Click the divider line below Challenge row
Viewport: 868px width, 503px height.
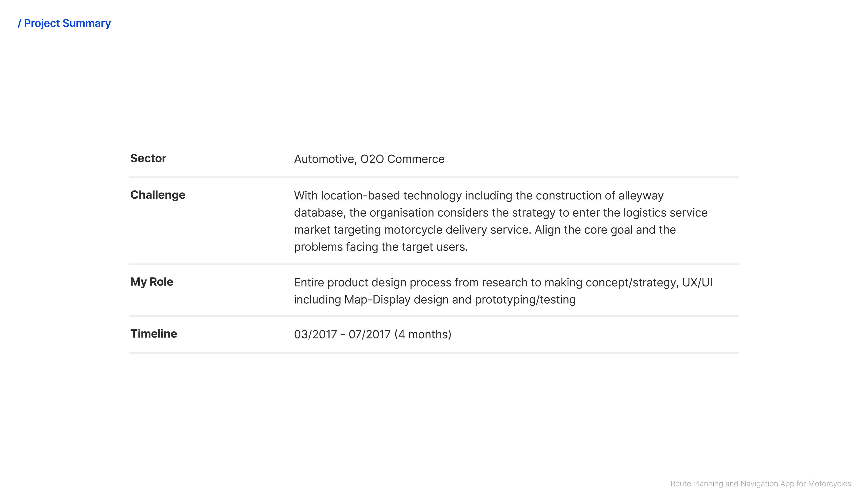[x=434, y=264]
